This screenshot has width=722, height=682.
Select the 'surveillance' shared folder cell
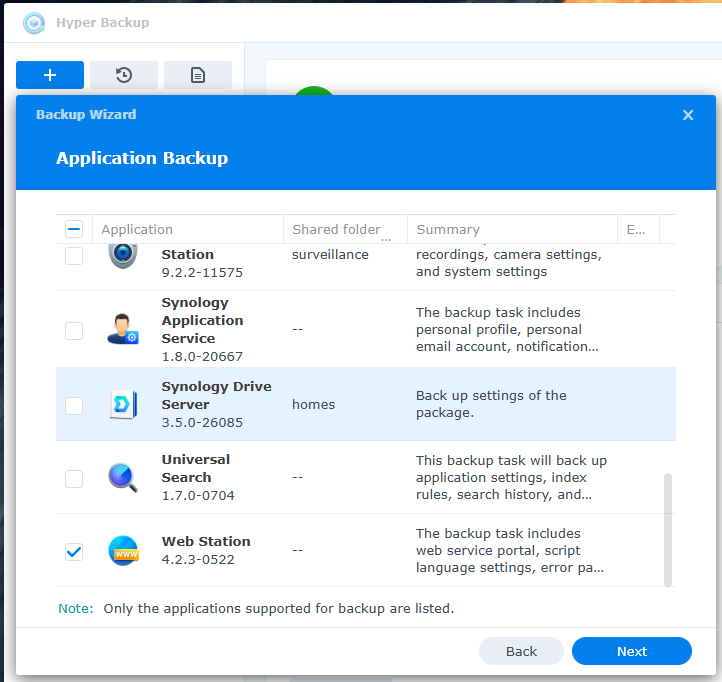[x=330, y=255]
